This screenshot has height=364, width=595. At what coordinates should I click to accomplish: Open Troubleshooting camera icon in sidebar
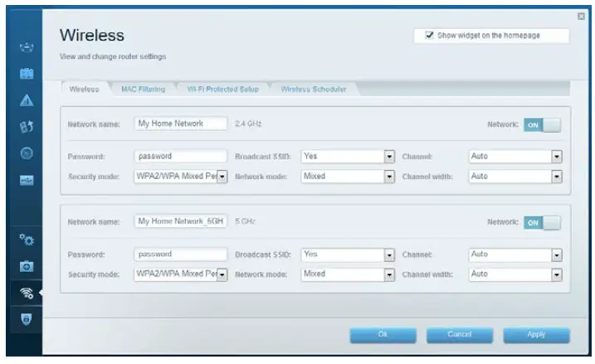click(27, 266)
